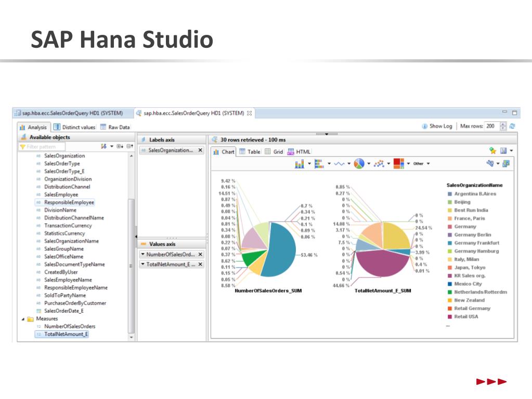Open scatter chart dropdown arrow
Image resolution: width=532 pixels, height=399 pixels.
(388, 163)
